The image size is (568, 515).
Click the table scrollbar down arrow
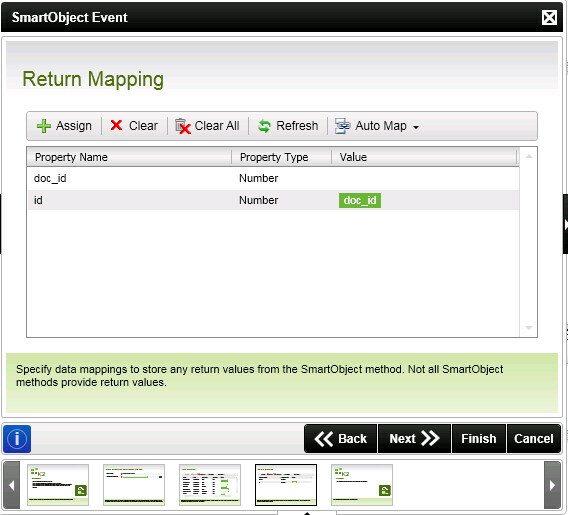pos(529,328)
